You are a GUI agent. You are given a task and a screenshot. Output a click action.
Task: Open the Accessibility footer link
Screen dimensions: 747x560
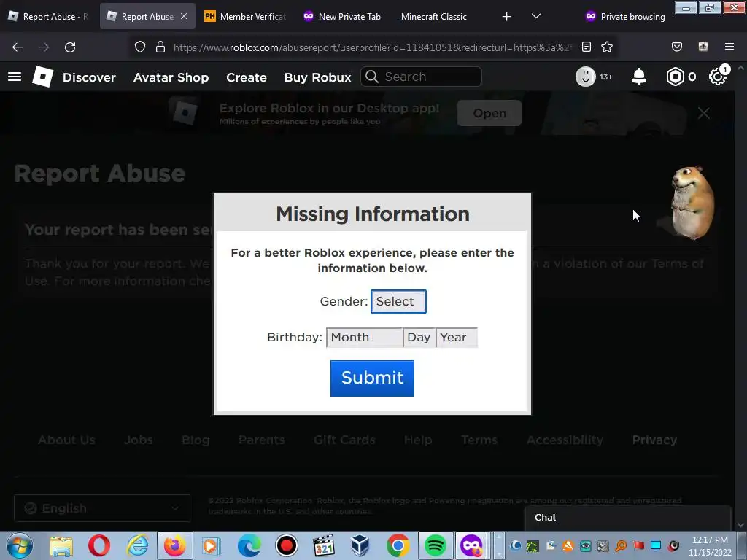(565, 440)
